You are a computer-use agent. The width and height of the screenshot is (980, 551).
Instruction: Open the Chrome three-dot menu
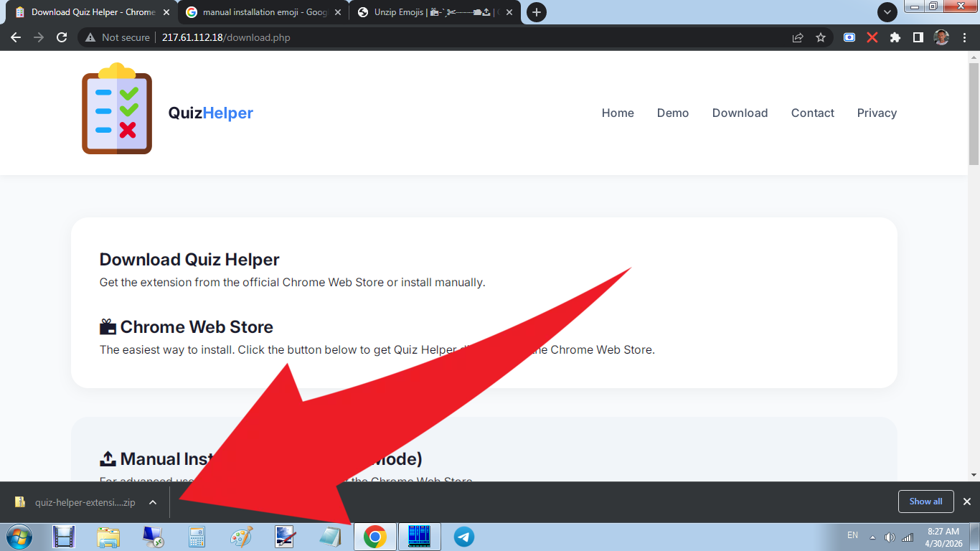tap(963, 37)
